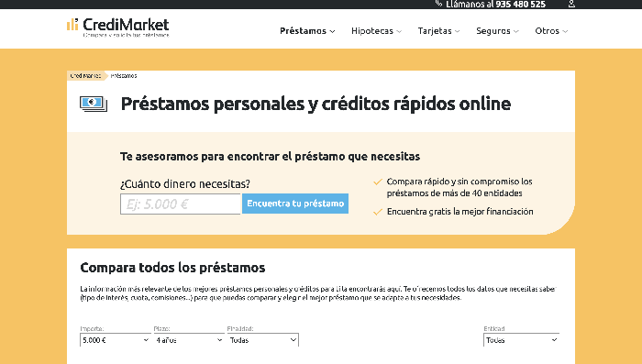The image size is (642, 364).
Task: Open the Hipotecas menu
Action: (x=376, y=31)
